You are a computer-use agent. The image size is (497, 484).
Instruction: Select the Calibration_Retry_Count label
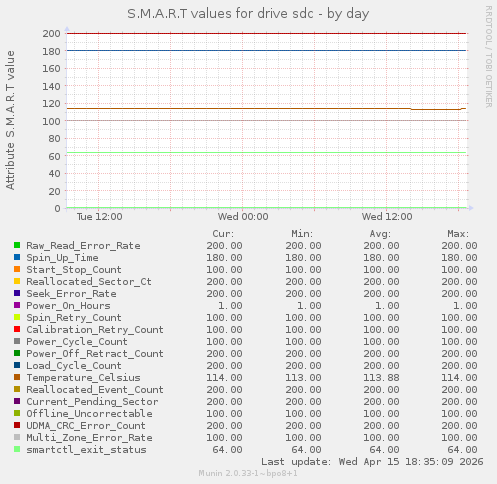click(95, 330)
